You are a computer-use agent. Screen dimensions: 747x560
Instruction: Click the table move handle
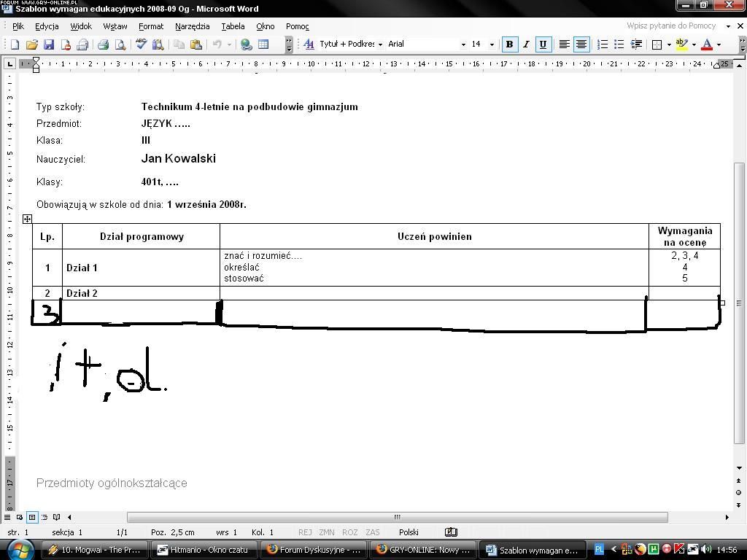click(x=27, y=219)
